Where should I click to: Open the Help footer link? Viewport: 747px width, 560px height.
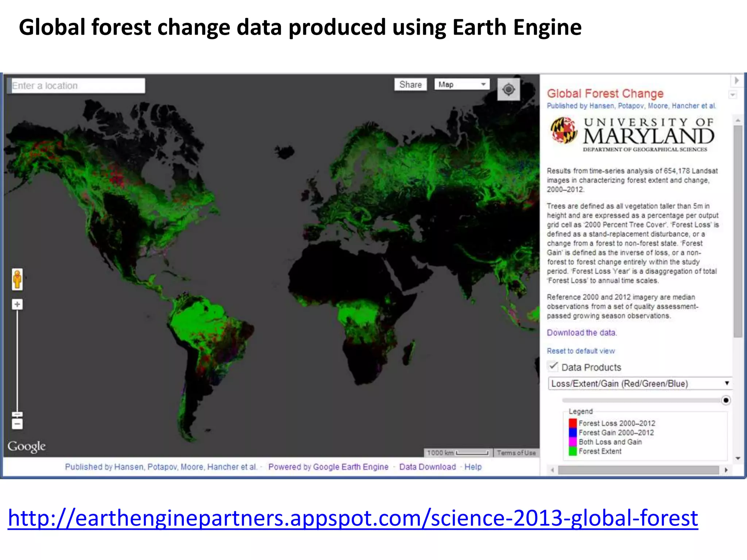click(x=473, y=467)
